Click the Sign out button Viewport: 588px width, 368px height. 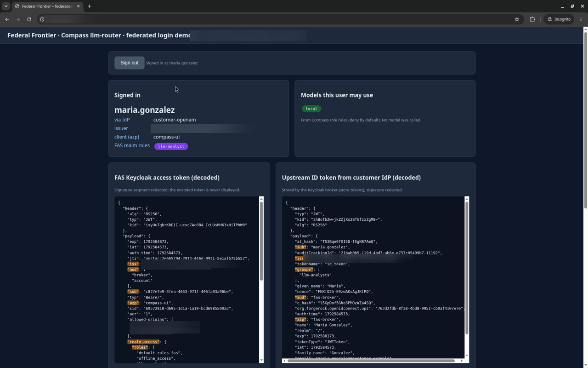129,63
